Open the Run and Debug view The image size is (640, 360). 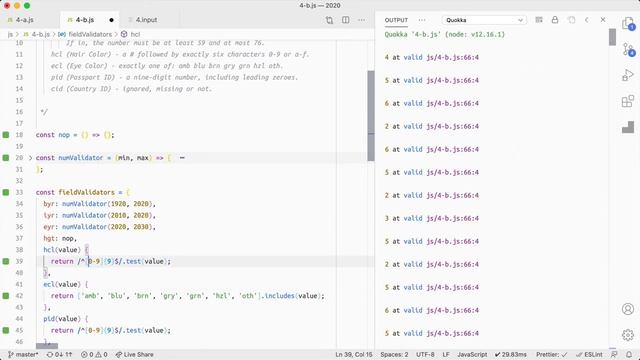coord(628,75)
